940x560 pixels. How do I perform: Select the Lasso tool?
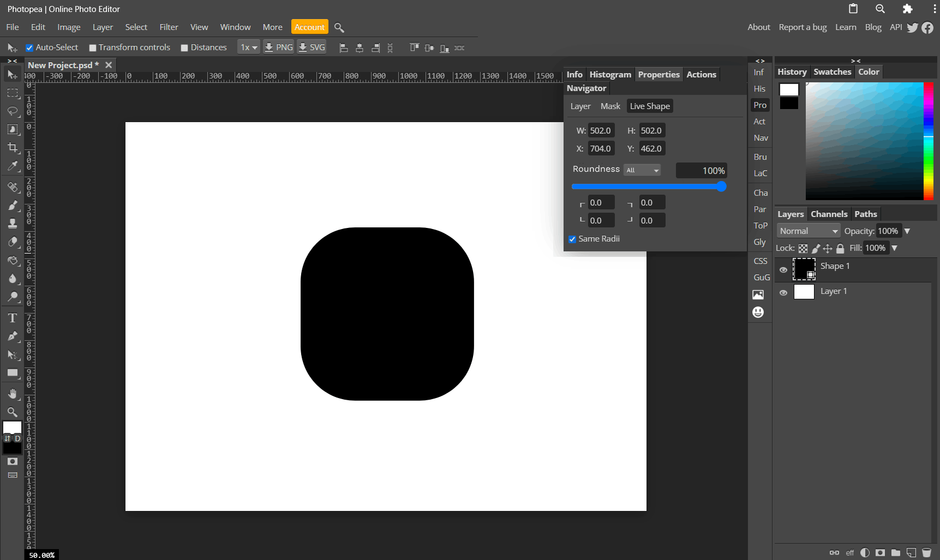[x=12, y=111]
